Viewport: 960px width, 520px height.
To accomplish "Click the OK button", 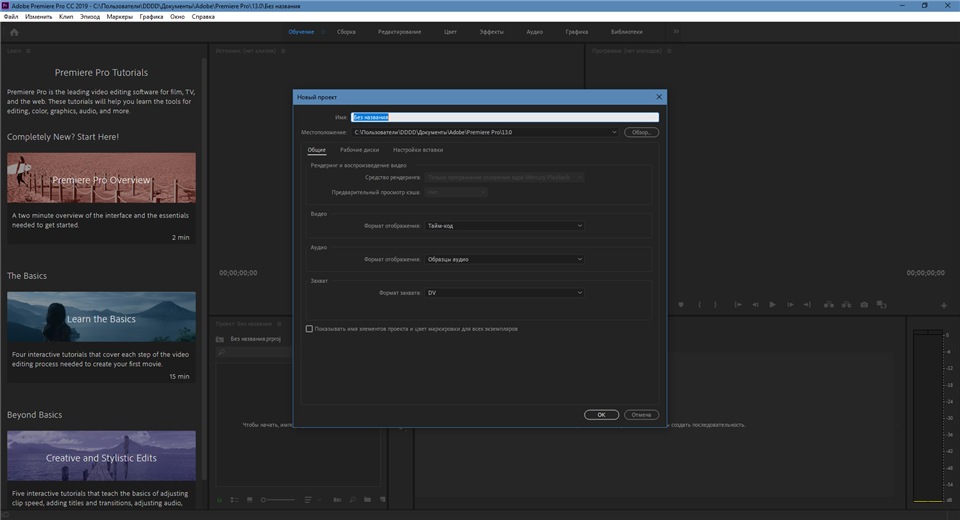I will [601, 415].
